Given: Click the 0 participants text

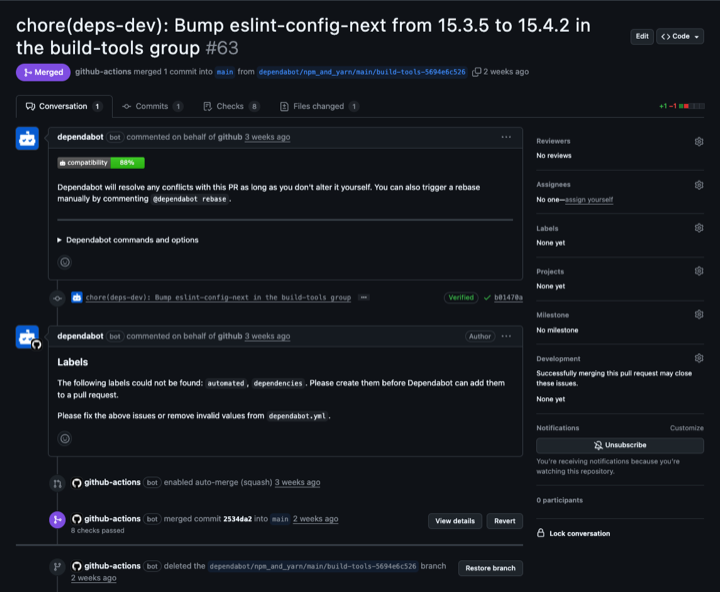Looking at the screenshot, I should [x=559, y=500].
